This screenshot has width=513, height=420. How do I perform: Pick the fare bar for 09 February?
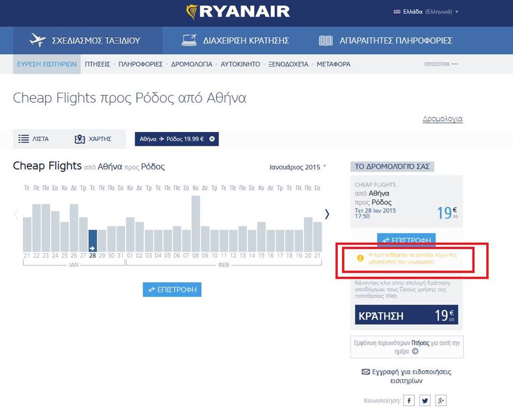[205, 239]
